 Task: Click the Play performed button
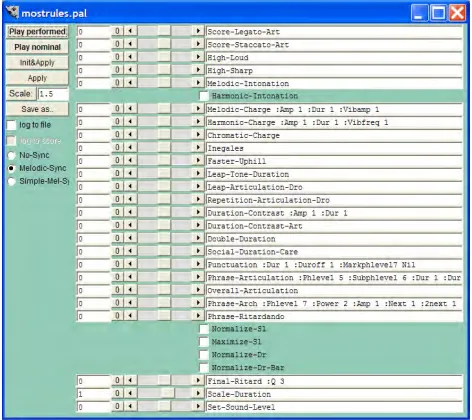coord(37,32)
